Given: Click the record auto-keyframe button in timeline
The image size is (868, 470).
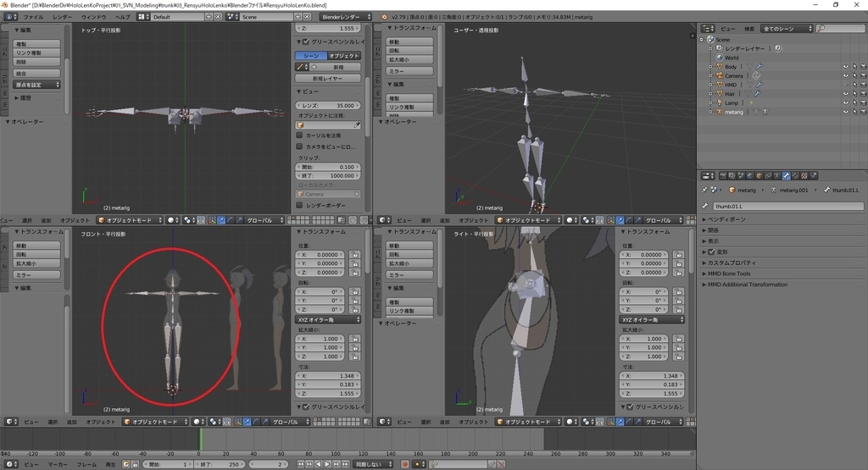Looking at the screenshot, I should coord(404,464).
